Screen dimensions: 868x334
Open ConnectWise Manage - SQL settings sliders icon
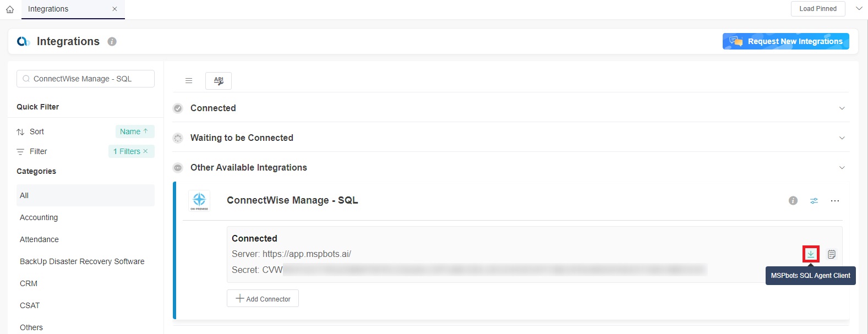814,200
